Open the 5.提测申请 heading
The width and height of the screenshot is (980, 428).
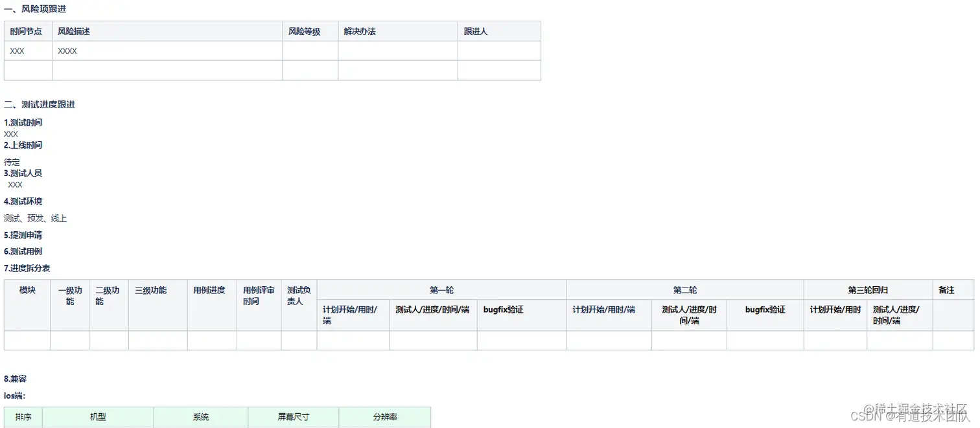23,235
